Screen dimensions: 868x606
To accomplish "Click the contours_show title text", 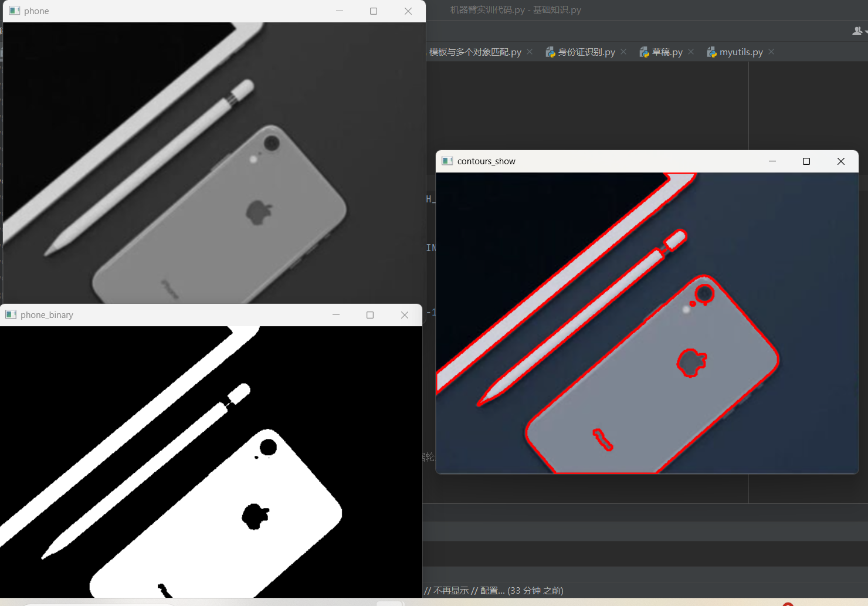I will [x=486, y=161].
